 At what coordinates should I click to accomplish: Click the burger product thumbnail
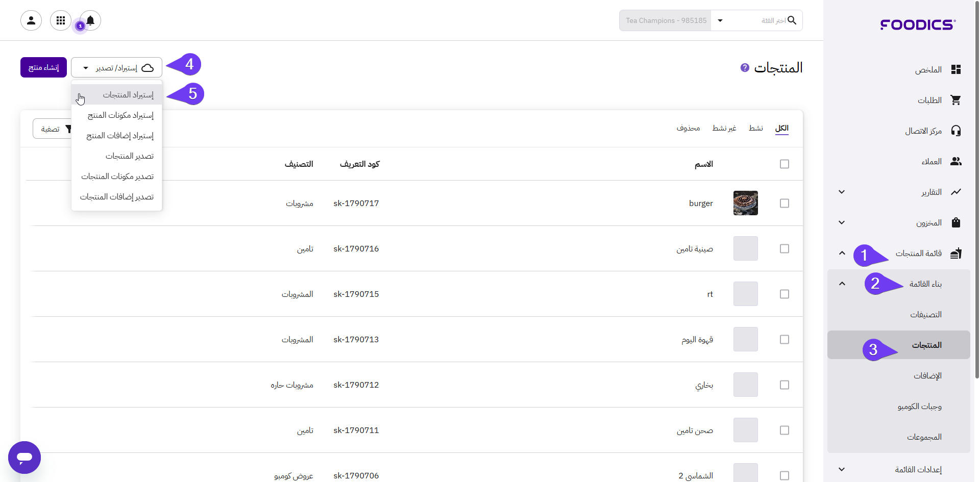pos(746,203)
